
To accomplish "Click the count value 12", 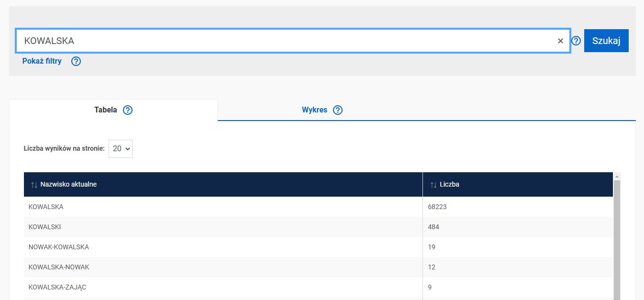I will point(432,267).
